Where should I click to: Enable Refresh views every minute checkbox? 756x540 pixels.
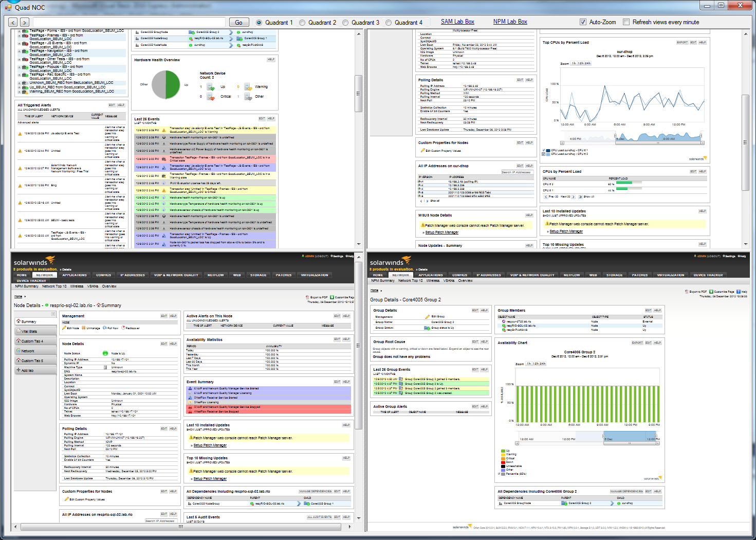626,22
